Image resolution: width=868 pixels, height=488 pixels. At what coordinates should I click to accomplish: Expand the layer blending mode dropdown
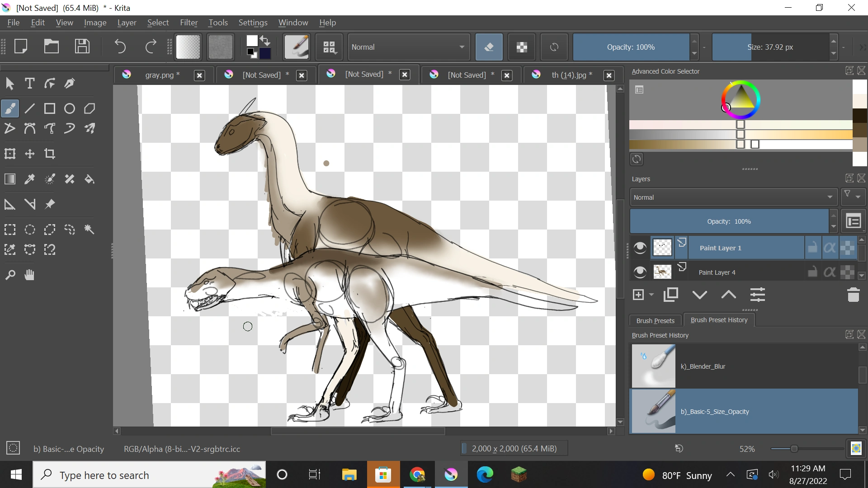click(733, 197)
